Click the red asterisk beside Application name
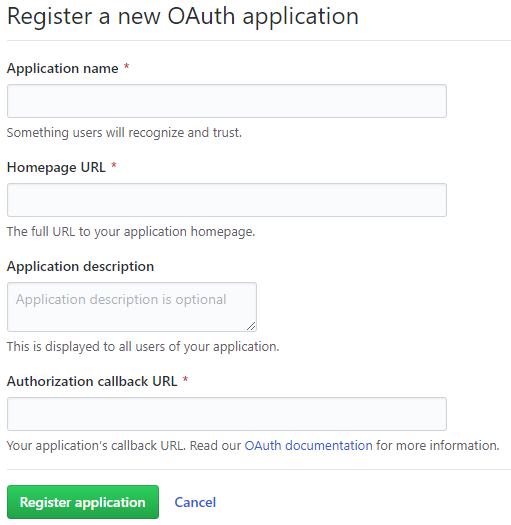Image resolution: width=511 pixels, height=525 pixels. [x=127, y=66]
